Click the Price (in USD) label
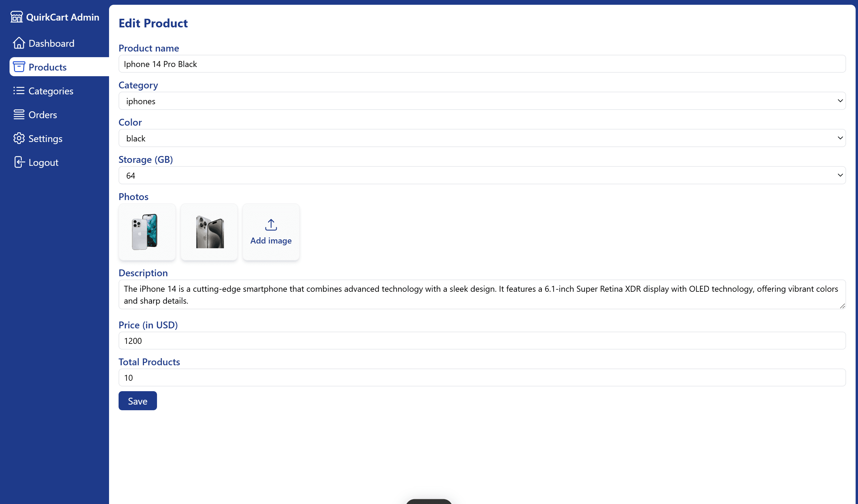The height and width of the screenshot is (504, 858). (x=148, y=325)
